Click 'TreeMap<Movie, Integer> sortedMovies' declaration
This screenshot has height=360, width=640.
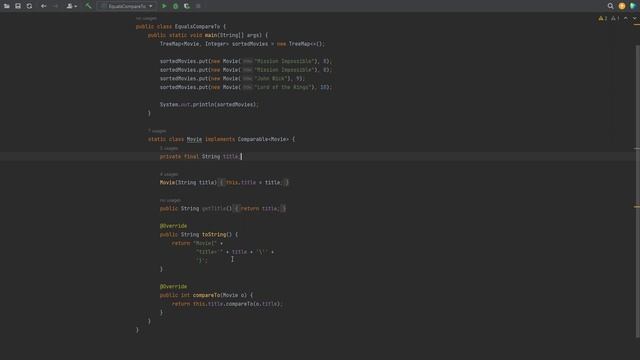point(214,44)
